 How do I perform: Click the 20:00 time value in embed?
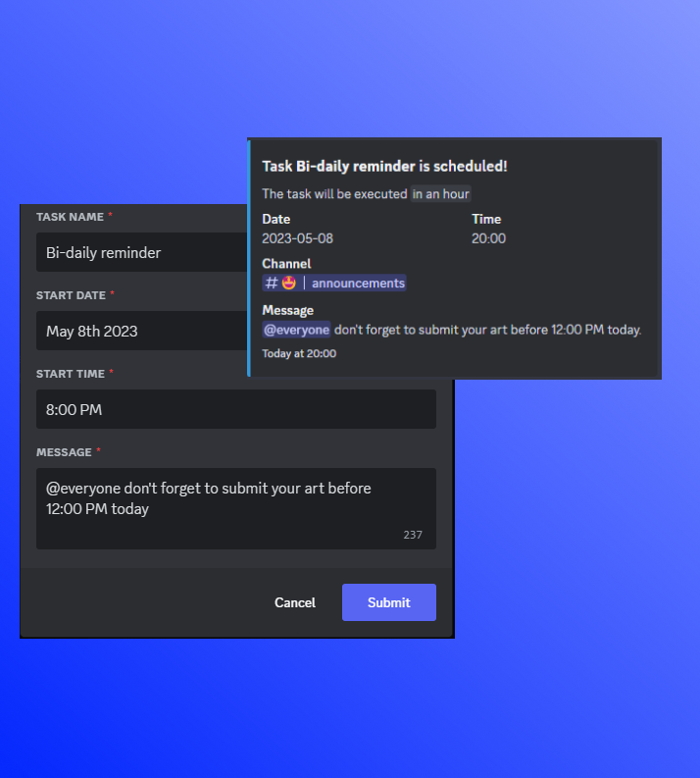(488, 238)
